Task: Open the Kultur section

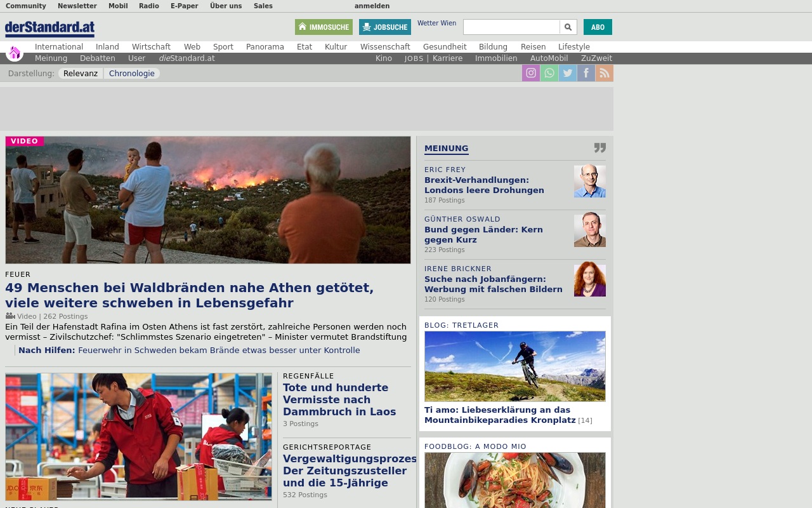Action: (x=336, y=47)
